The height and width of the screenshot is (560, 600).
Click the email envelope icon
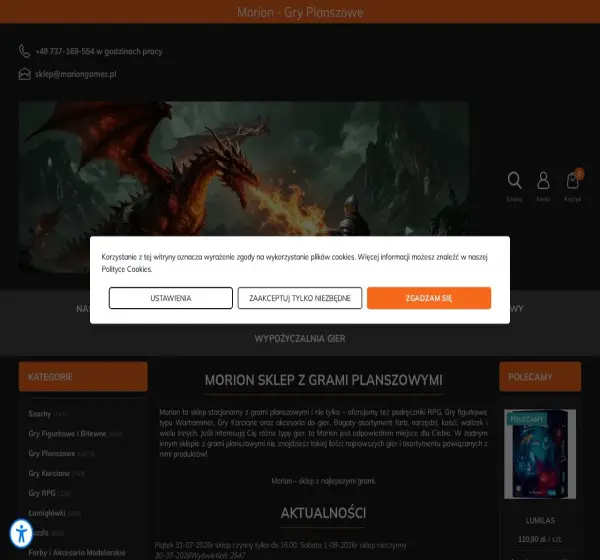coord(24,74)
